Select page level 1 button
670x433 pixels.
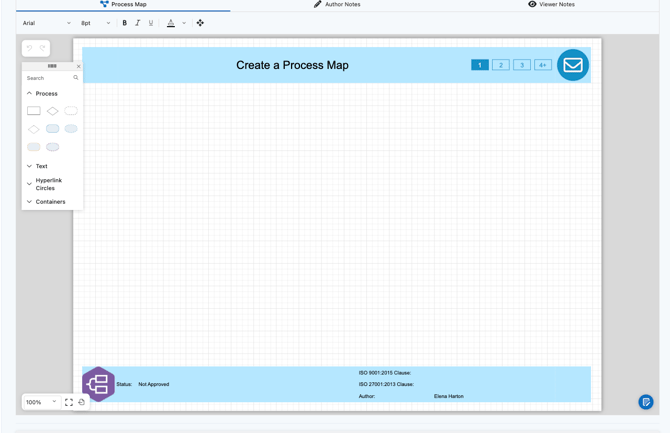click(x=480, y=65)
